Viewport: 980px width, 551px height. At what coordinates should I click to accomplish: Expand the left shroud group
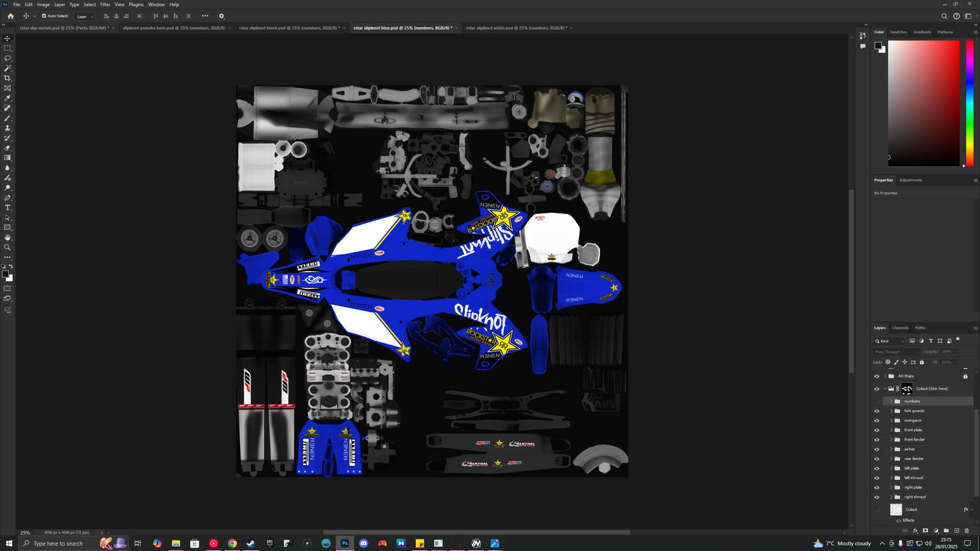(x=891, y=478)
